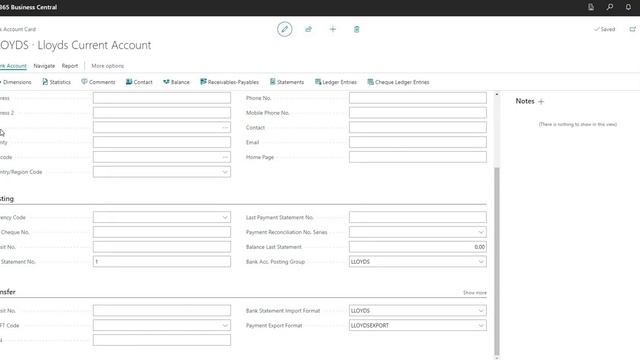
Task: Expand Country/Region Code dropdown
Action: click(225, 172)
